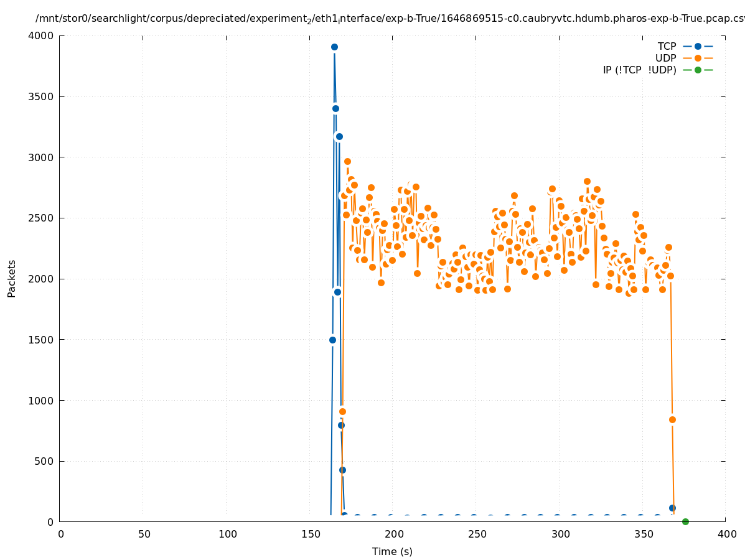Select the UDP legend label text
This screenshot has width=745, height=560.
[x=665, y=58]
